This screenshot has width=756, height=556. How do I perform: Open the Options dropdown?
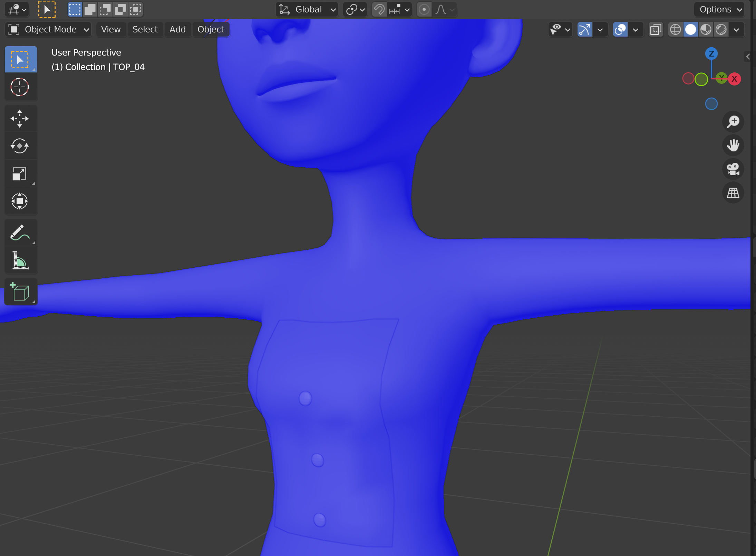coord(719,9)
